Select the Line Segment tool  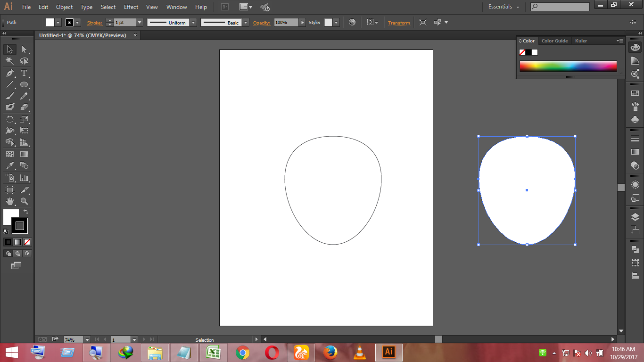click(x=9, y=85)
